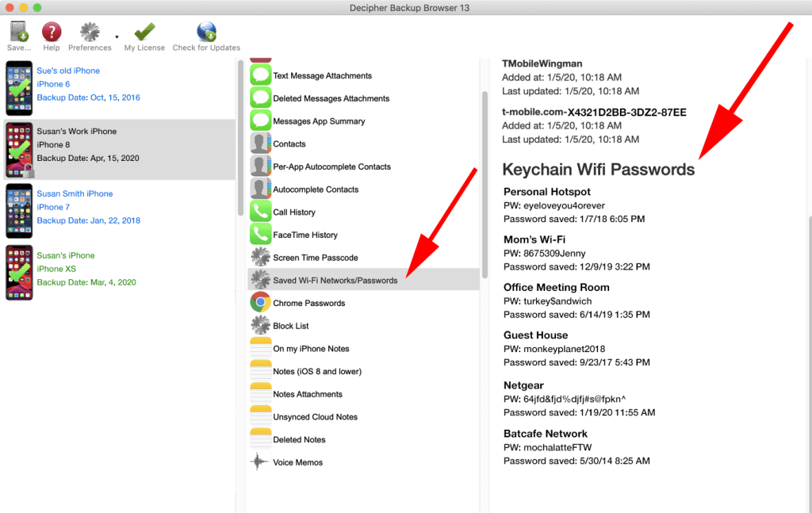The height and width of the screenshot is (513, 812).
Task: Select Screen Time Passcode label
Action: (x=316, y=258)
